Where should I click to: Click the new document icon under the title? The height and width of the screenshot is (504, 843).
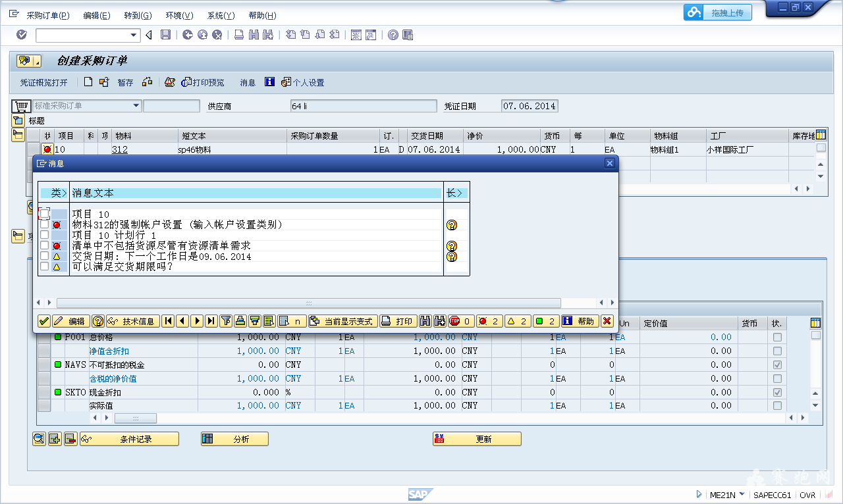[x=88, y=82]
